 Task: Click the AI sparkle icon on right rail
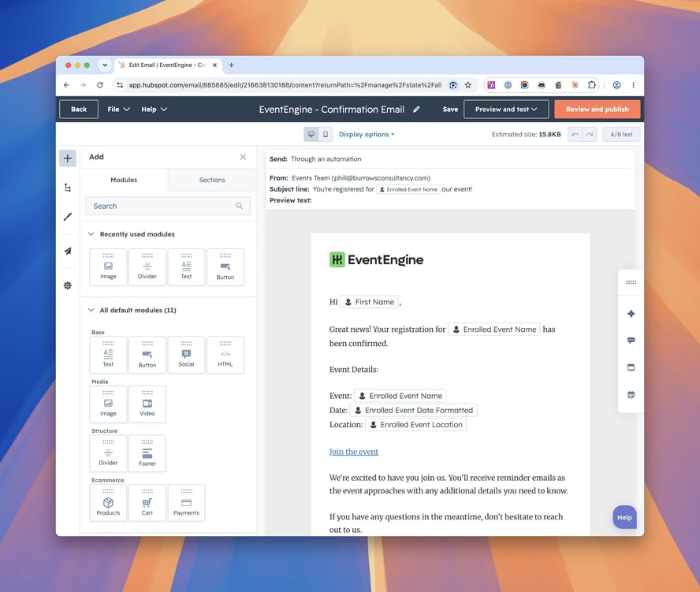tap(631, 314)
